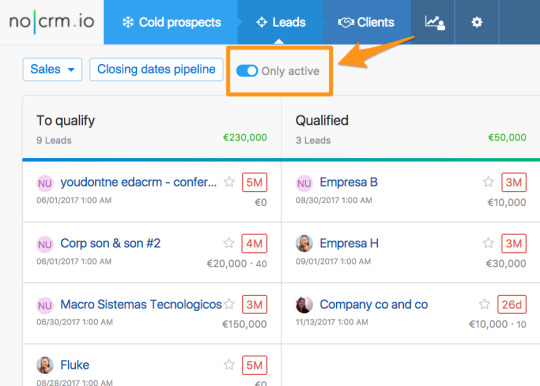Click the 09/01/2017 1:00 AM date
Viewport: 540px width, 386px height.
333,261
